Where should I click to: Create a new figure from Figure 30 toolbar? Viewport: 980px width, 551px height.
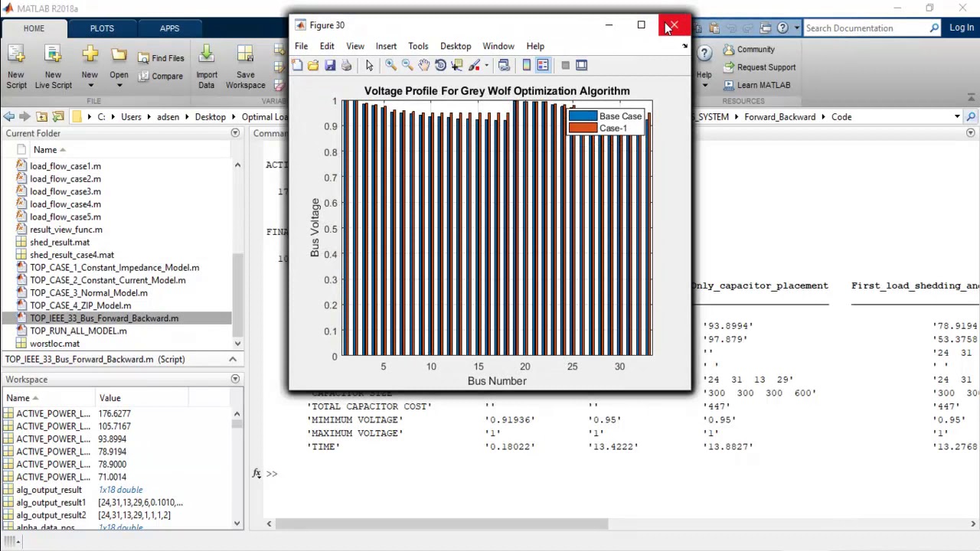pyautogui.click(x=297, y=66)
